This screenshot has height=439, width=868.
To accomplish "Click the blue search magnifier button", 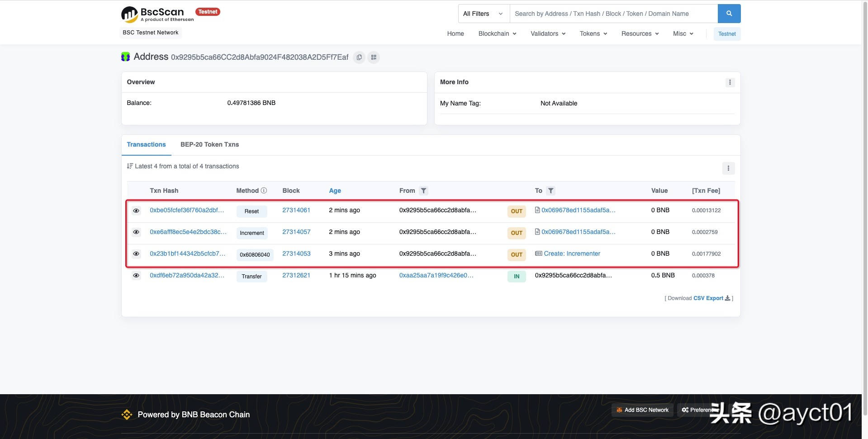I will 729,14.
